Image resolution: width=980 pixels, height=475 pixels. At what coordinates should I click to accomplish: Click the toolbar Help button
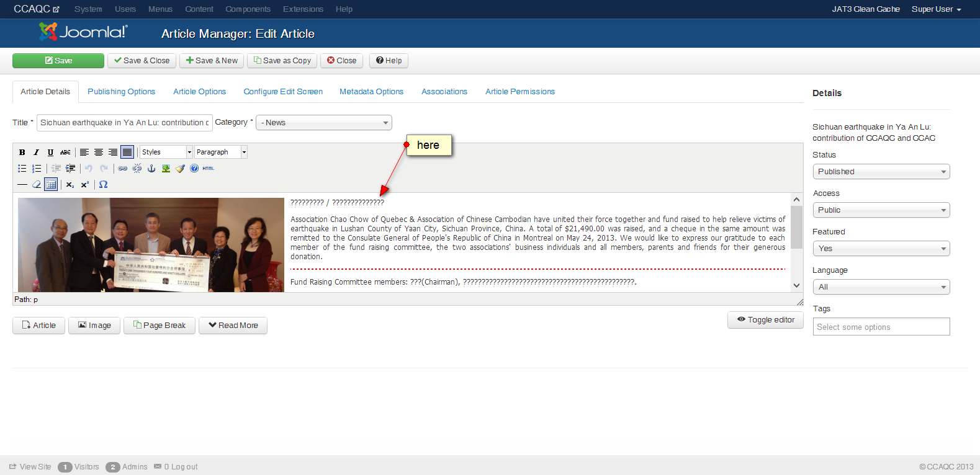(389, 61)
